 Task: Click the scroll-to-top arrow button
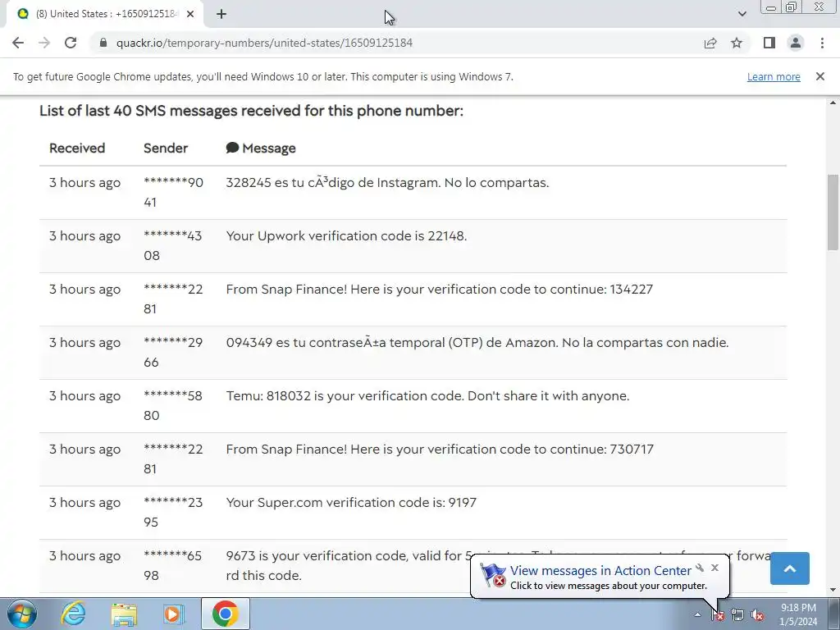tap(790, 568)
